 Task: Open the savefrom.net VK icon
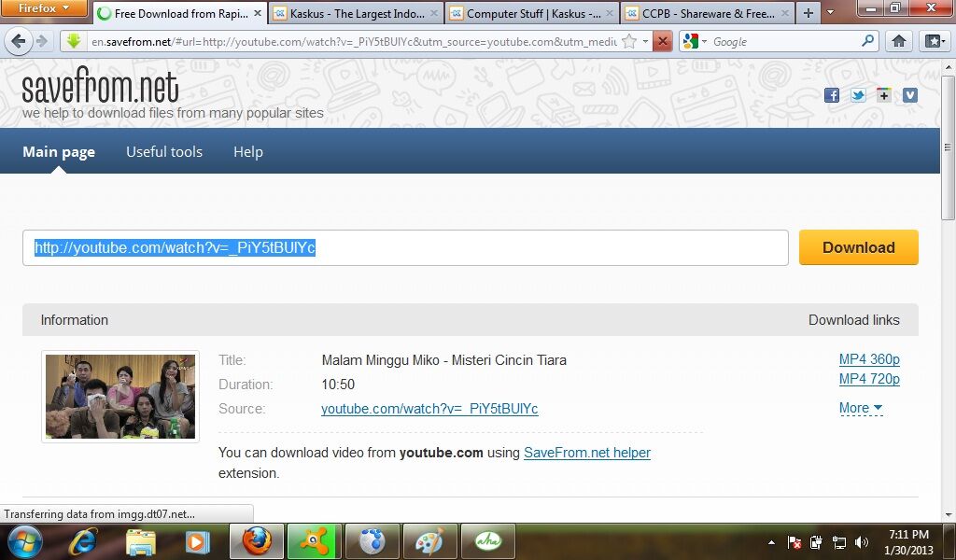(910, 95)
